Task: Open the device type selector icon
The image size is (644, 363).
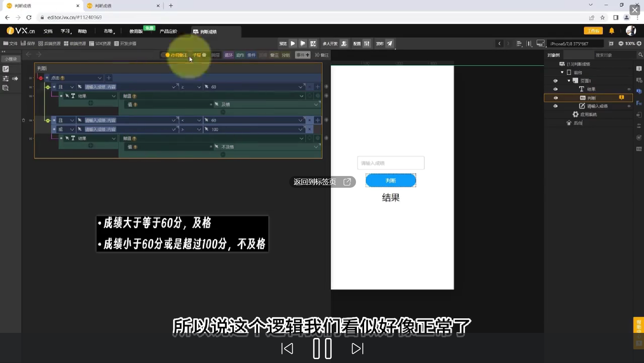Action: tap(540, 43)
